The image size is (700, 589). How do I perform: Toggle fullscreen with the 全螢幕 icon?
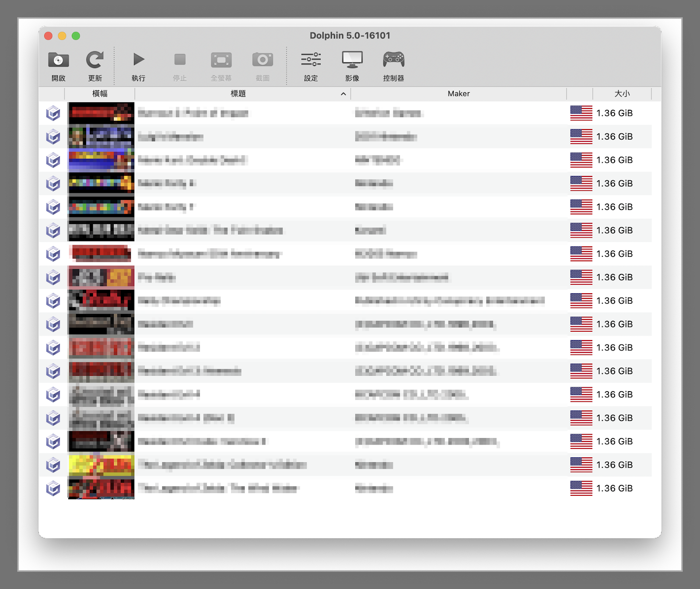(x=221, y=60)
